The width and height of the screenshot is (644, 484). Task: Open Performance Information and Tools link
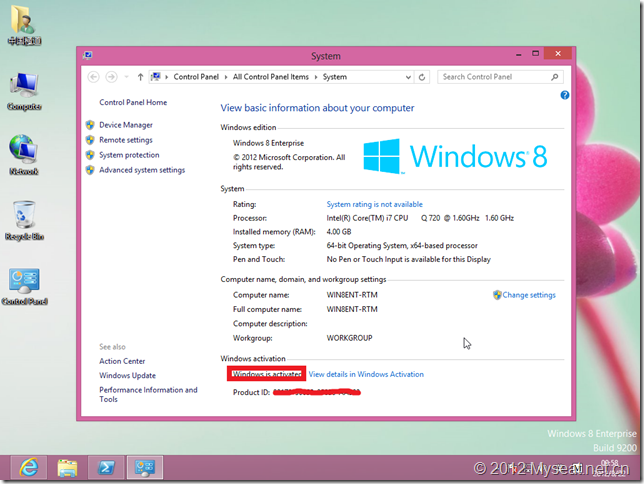click(x=148, y=394)
